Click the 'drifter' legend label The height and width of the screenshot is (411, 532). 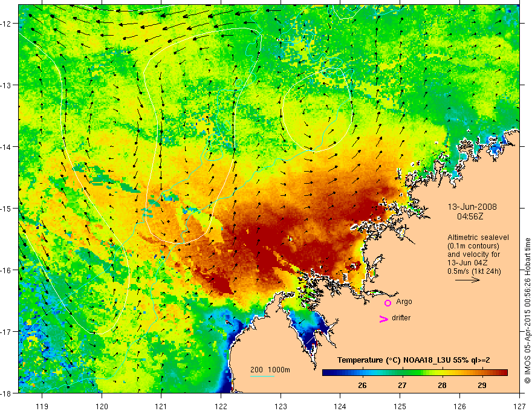click(401, 318)
